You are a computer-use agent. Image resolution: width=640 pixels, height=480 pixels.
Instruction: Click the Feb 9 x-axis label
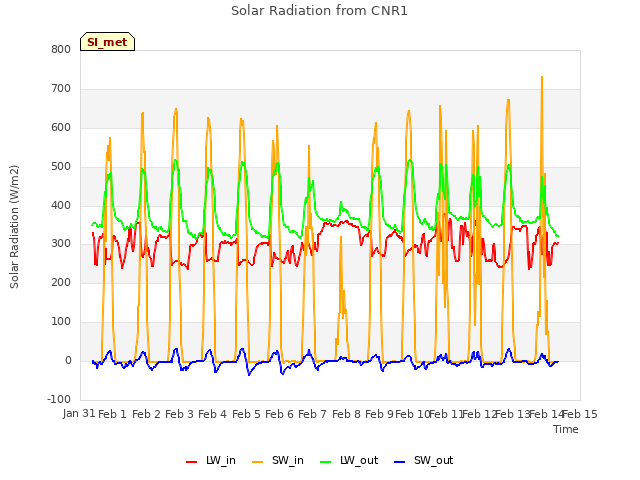pyautogui.click(x=379, y=414)
